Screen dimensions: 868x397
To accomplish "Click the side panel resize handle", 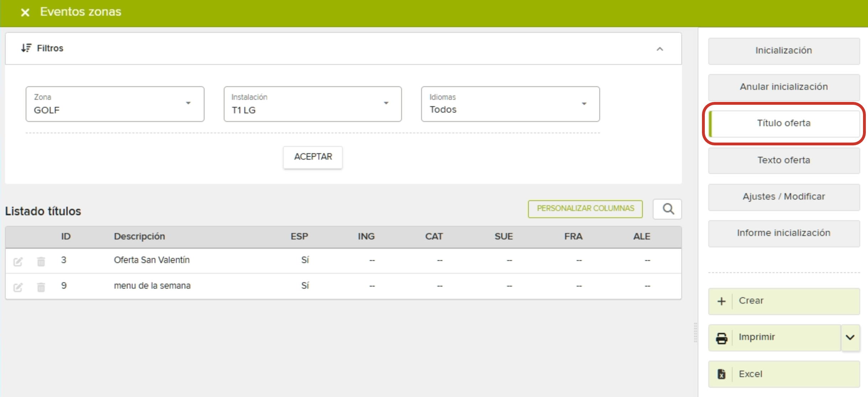I will [x=696, y=332].
